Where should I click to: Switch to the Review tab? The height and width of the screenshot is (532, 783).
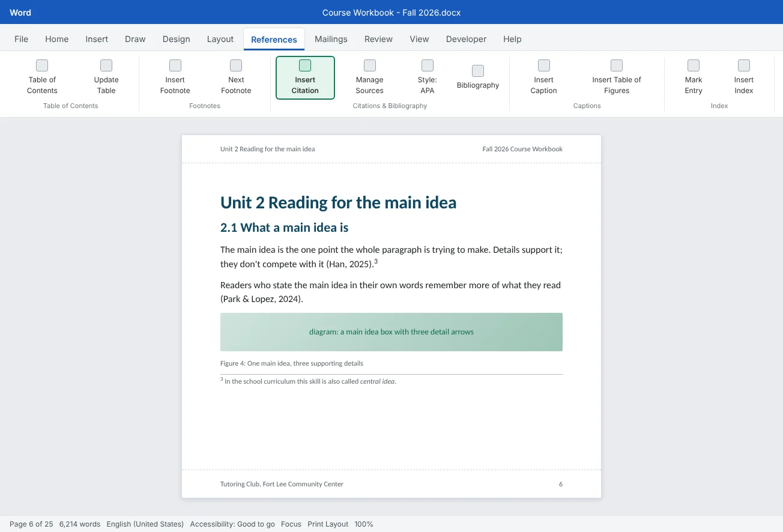tap(378, 39)
